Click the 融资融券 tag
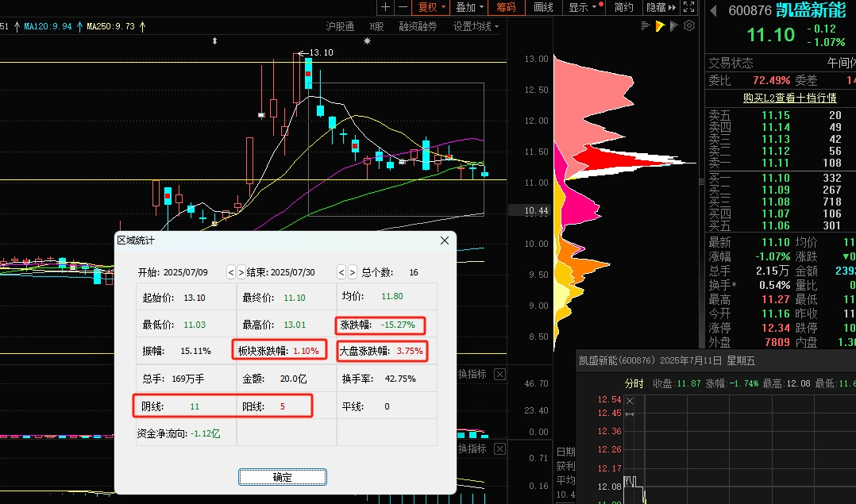 [418, 26]
